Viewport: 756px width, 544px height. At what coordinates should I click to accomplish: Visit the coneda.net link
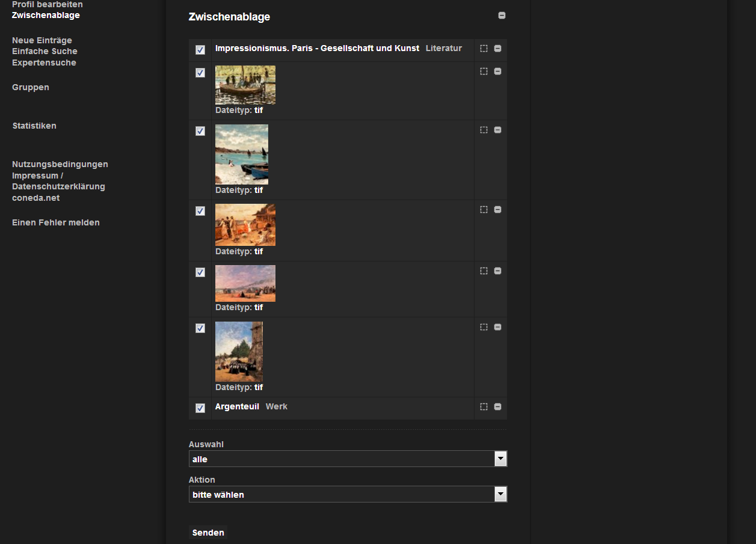tap(36, 198)
